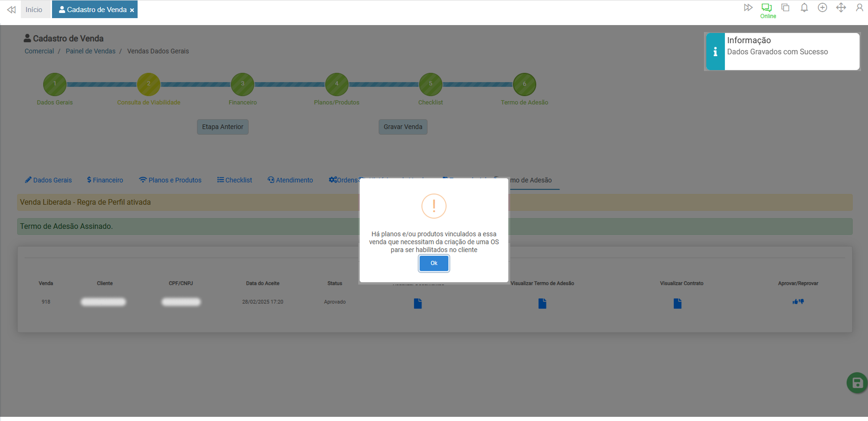The width and height of the screenshot is (868, 421).
Task: Switch to the Início tab
Action: point(34,10)
